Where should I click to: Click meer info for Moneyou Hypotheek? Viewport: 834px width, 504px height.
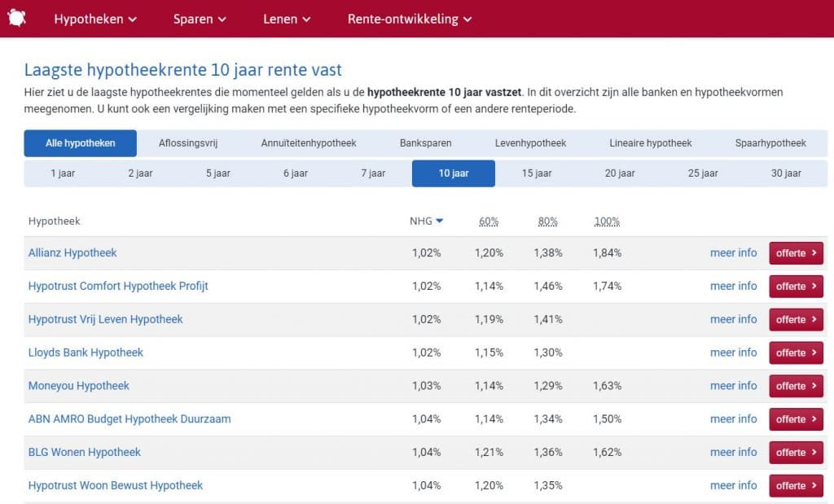click(734, 386)
